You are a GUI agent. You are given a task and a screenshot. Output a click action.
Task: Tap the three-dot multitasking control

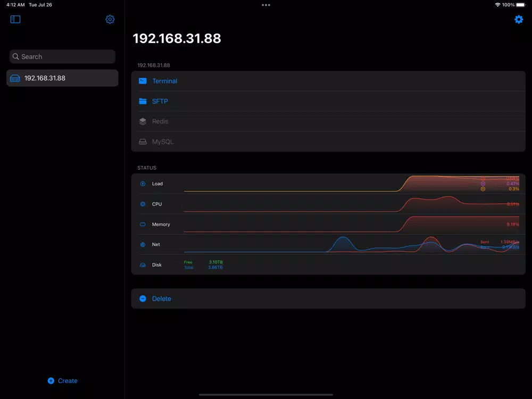tap(266, 5)
